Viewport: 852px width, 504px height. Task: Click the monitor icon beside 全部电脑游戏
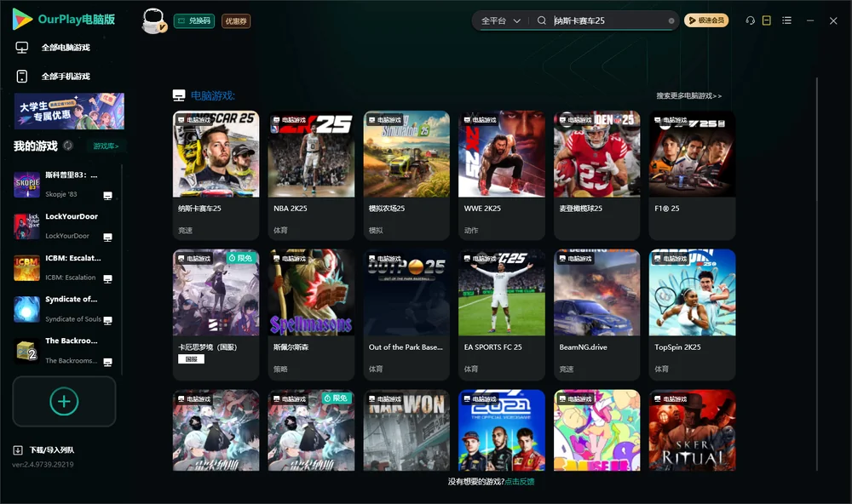point(22,48)
